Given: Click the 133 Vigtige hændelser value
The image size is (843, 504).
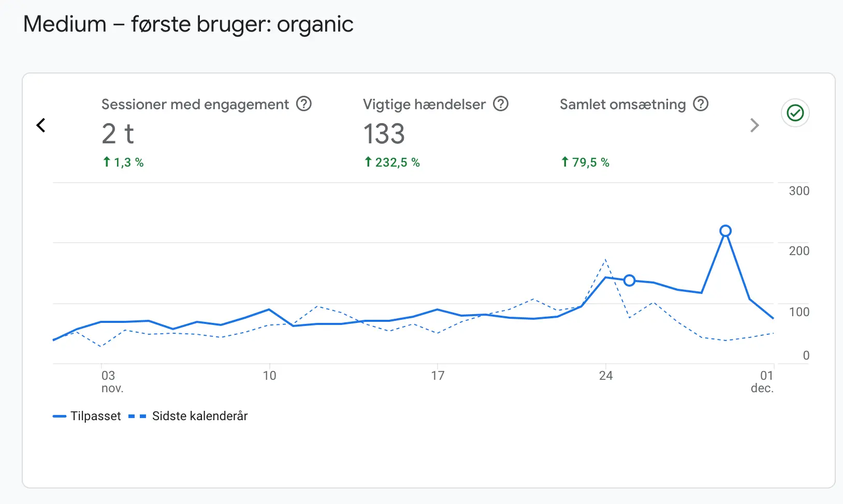Looking at the screenshot, I should 384,134.
